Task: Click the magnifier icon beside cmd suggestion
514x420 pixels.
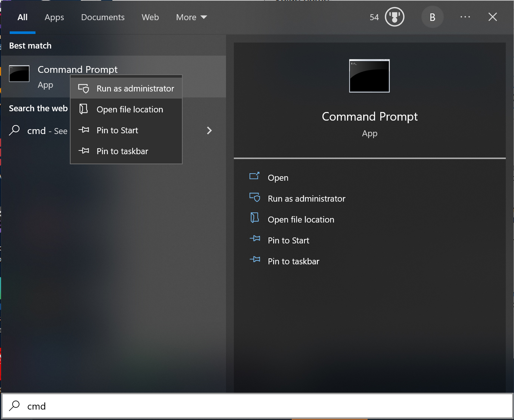Action: (15, 130)
